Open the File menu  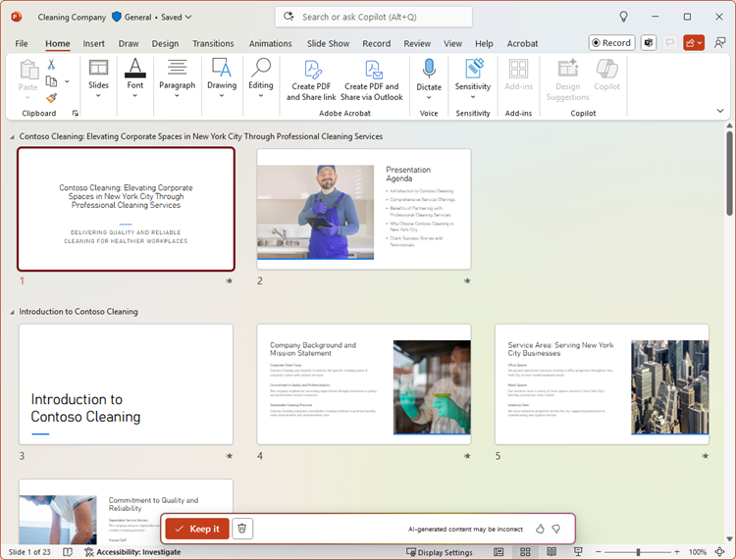(x=22, y=43)
